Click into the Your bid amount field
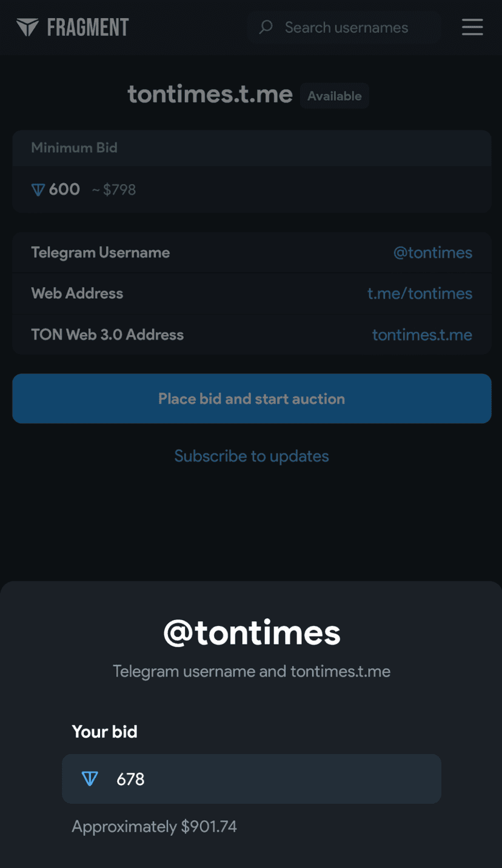 click(267, 779)
